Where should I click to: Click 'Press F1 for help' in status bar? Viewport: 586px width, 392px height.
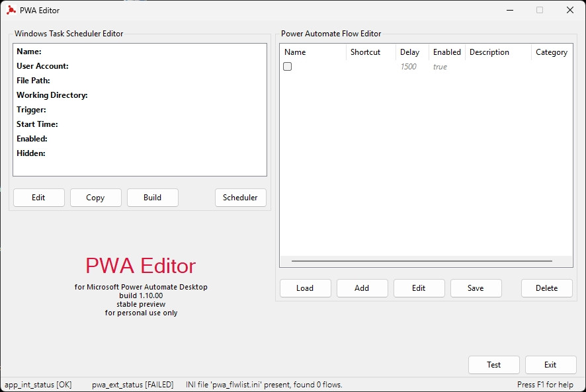[545, 385]
